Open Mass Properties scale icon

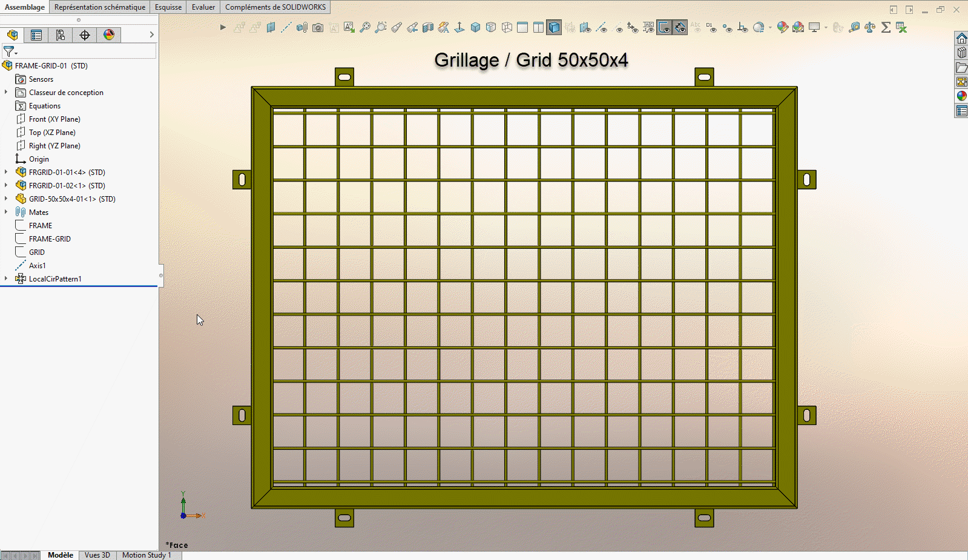coord(870,27)
